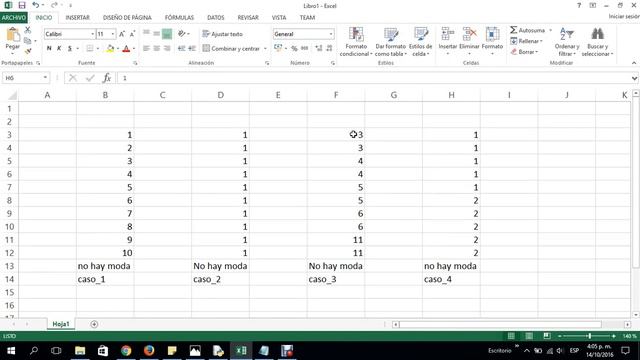Toggle underline S formatting
The height and width of the screenshot is (360, 640).
point(70,49)
